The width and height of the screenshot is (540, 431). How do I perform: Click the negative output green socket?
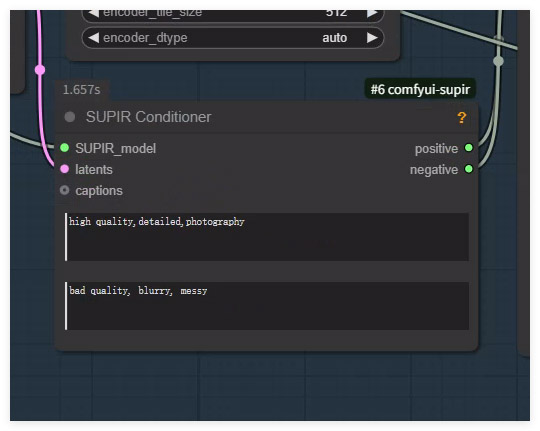pos(469,169)
